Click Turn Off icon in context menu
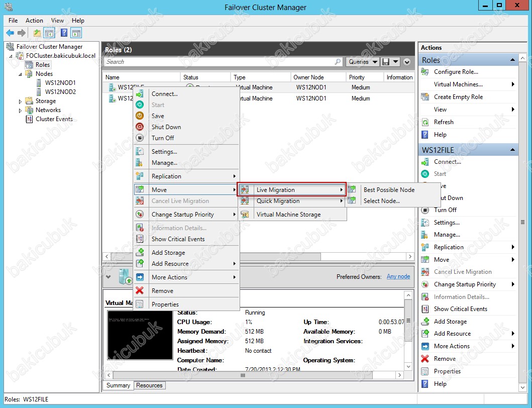The image size is (532, 408). point(140,138)
